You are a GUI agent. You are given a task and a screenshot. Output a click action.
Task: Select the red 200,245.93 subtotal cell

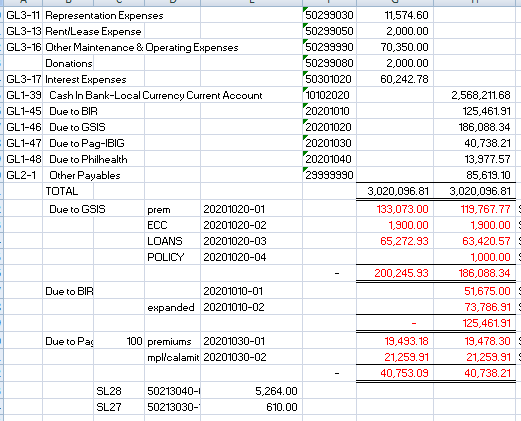point(395,273)
